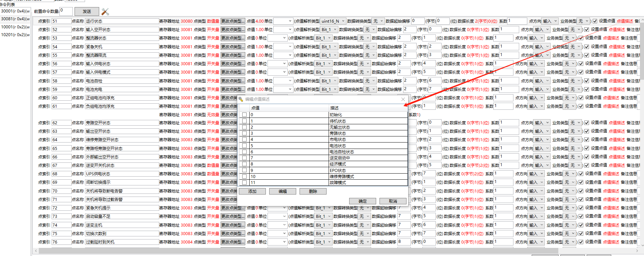Screen dimensions: 644x256
Task: Click point name field 运行状态
Action: pyautogui.click(x=122, y=21)
